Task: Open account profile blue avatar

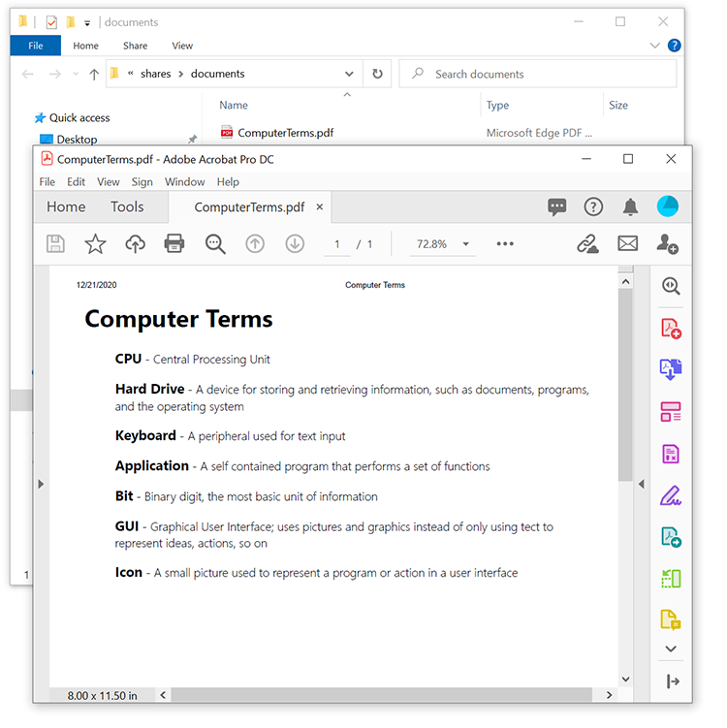Action: (668, 206)
